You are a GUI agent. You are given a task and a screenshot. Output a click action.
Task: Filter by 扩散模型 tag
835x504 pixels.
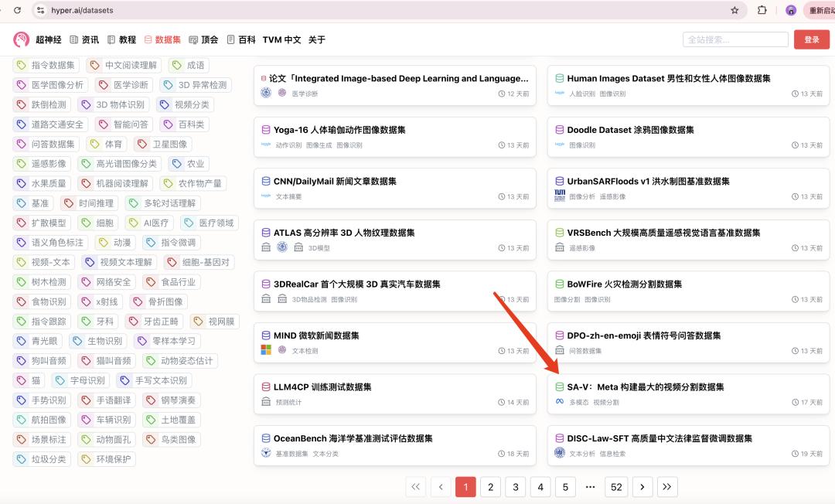42,223
